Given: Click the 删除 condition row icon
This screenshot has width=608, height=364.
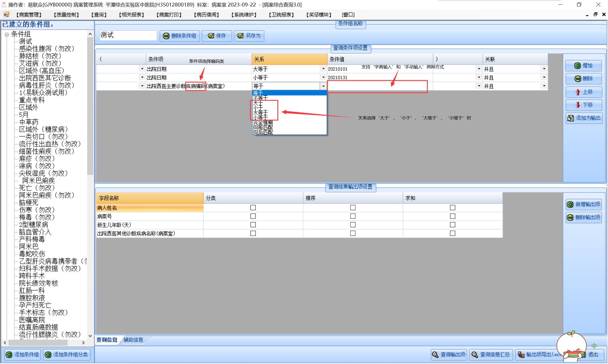Looking at the screenshot, I should 578,79.
